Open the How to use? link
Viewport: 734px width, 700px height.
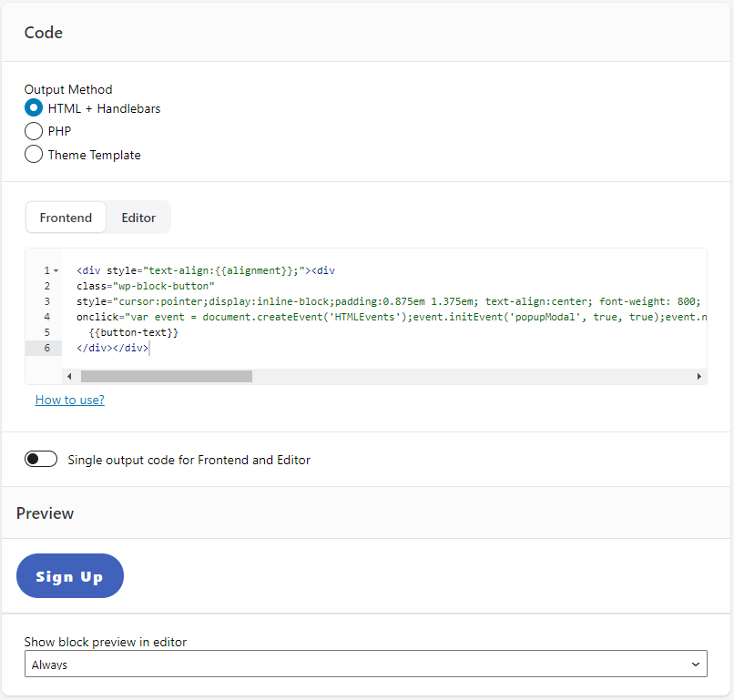pyautogui.click(x=70, y=400)
